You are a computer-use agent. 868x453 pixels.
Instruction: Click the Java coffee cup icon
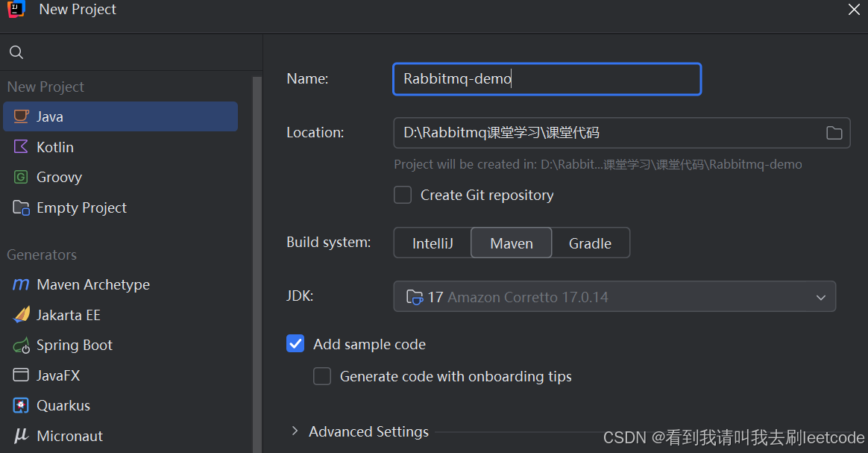tap(21, 116)
